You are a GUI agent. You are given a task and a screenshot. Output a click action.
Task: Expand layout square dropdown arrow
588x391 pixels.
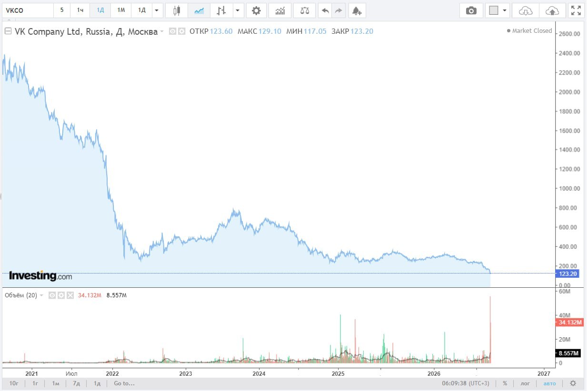click(x=504, y=10)
